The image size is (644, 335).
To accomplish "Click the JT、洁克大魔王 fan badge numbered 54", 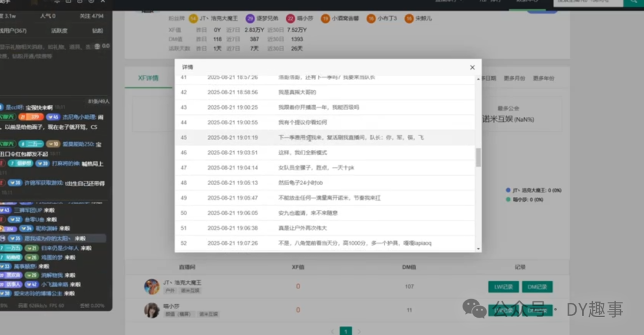I will (x=193, y=19).
